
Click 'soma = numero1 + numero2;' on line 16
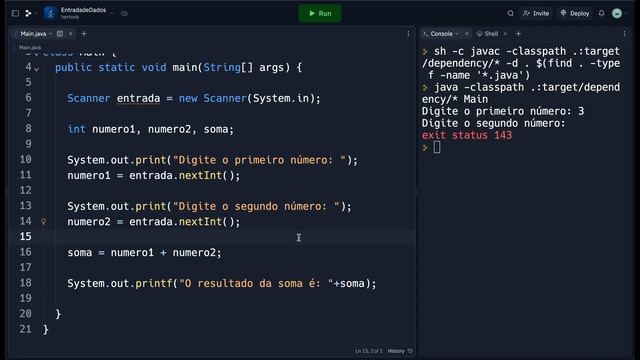(x=144, y=253)
